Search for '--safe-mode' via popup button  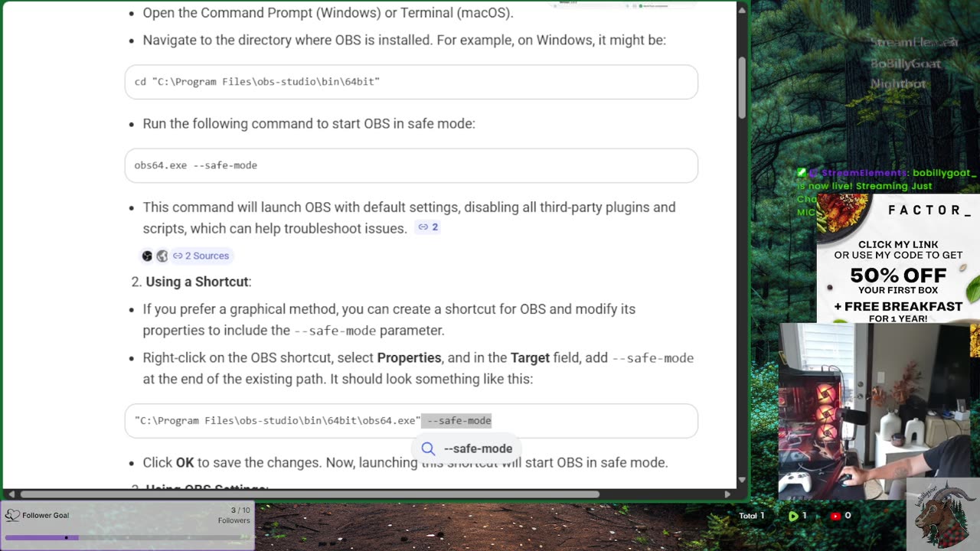pos(468,448)
